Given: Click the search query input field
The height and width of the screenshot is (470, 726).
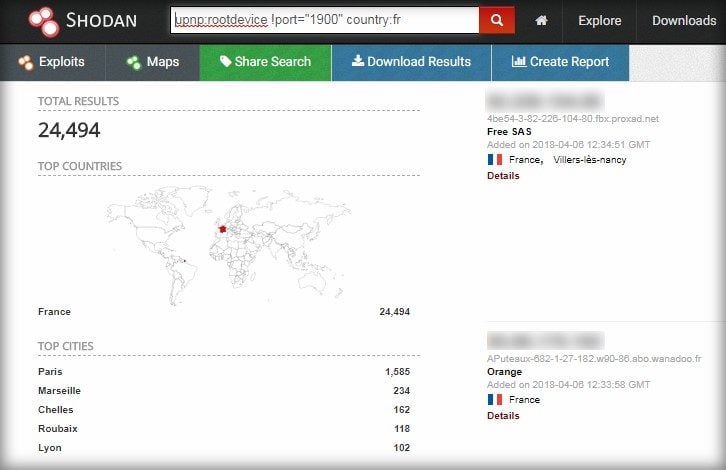Looking at the screenshot, I should click(325, 20).
